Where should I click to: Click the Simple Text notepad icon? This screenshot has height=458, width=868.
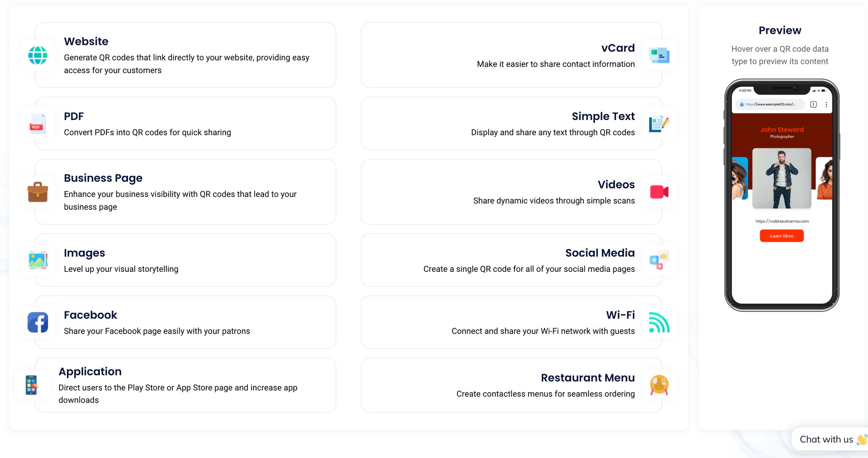point(659,124)
